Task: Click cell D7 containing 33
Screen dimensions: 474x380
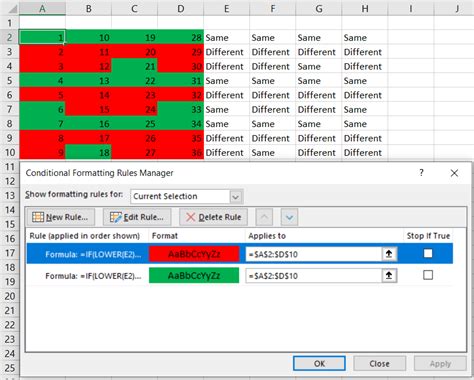Action: coord(181,109)
